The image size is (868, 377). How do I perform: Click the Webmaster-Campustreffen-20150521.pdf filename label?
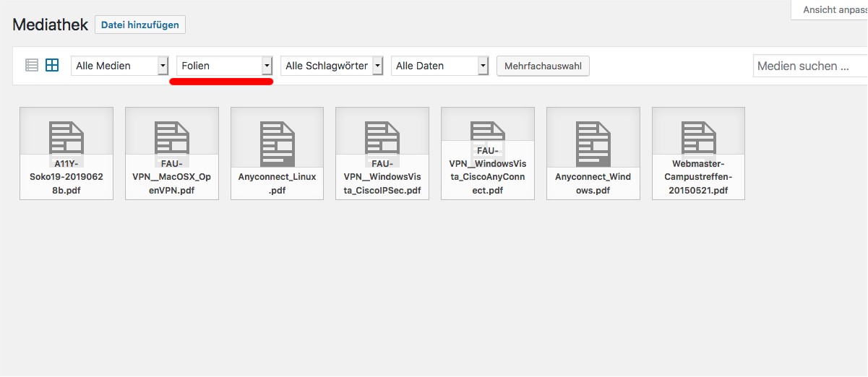[x=698, y=178]
